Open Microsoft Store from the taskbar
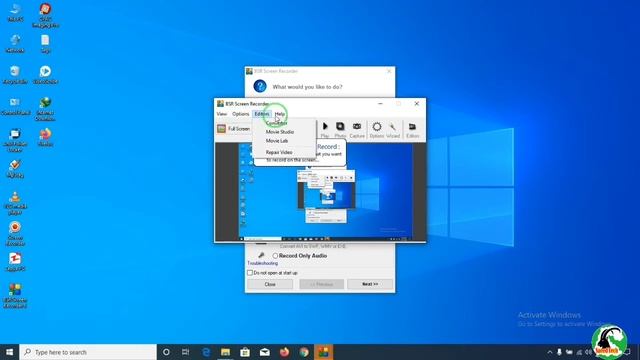The image size is (640, 360). (245, 352)
